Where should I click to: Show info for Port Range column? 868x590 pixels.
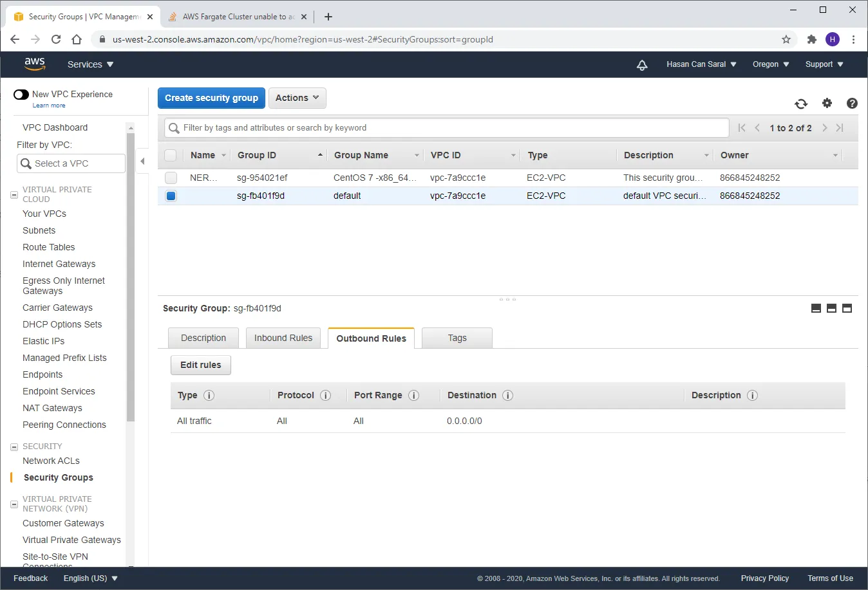[x=413, y=396]
